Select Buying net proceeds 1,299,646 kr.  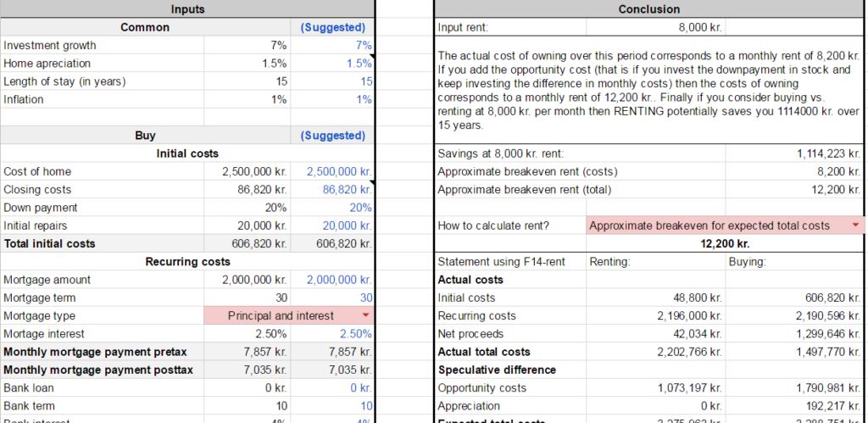tap(794, 334)
